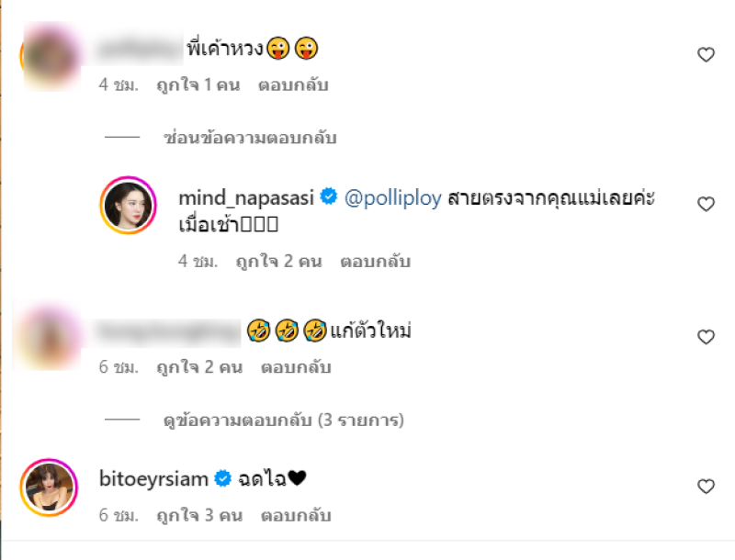Viewport: 735px width, 560px height.
Task: View likes "ถูกใจ 3 คน" on bitoeyrsiam's comment
Action: (199, 516)
